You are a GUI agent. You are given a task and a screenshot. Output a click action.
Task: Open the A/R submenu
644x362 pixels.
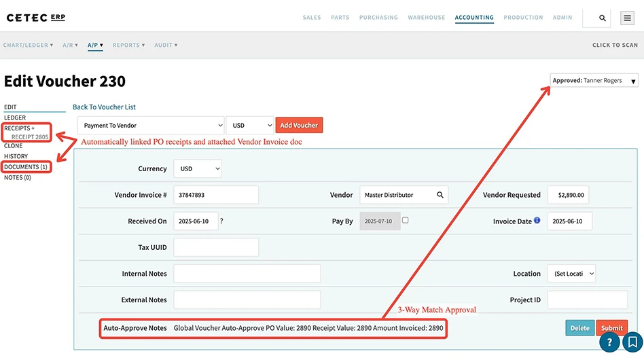(70, 46)
